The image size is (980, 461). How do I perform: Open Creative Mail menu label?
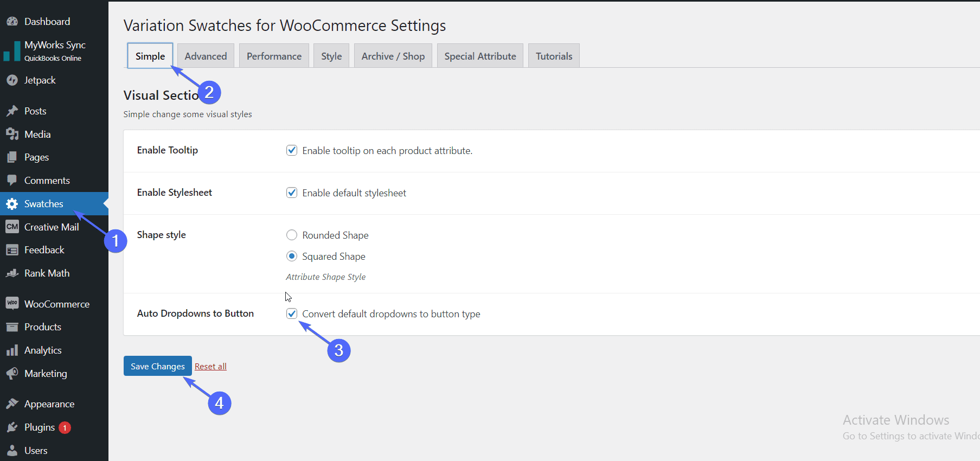click(52, 227)
